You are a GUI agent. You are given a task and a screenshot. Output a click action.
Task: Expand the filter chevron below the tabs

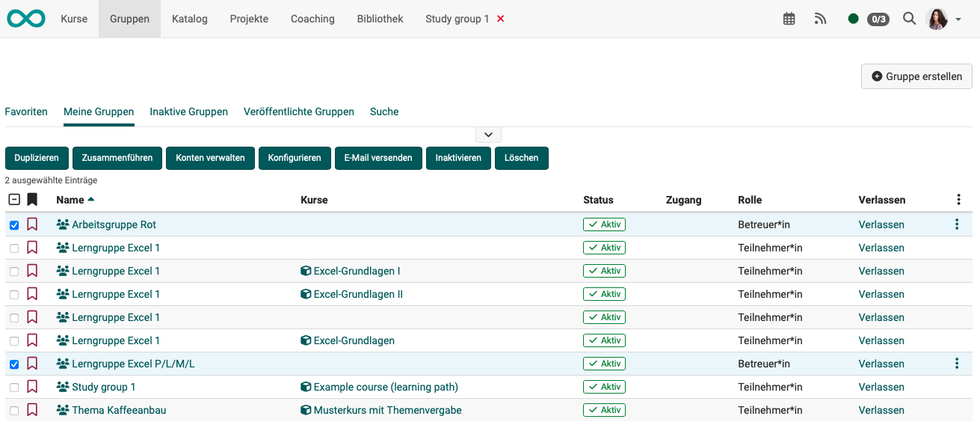point(488,135)
